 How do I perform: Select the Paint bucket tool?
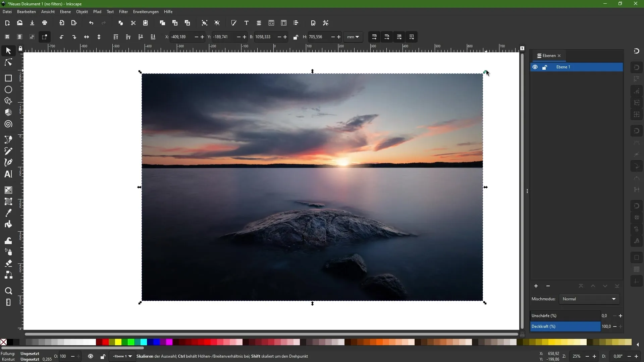tap(8, 224)
